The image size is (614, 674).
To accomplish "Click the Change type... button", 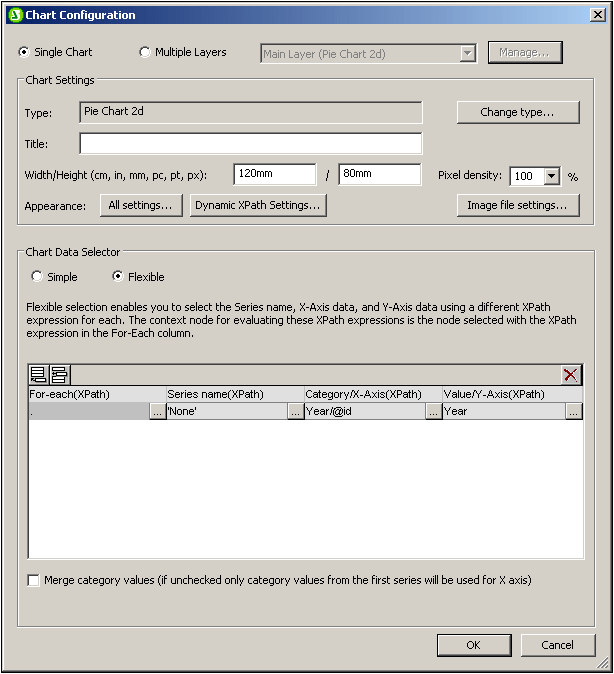I will point(518,112).
